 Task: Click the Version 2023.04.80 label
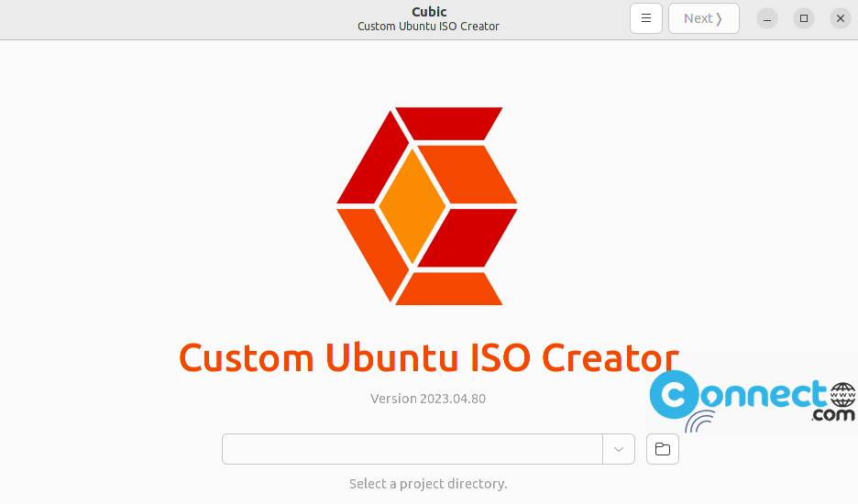pos(428,399)
